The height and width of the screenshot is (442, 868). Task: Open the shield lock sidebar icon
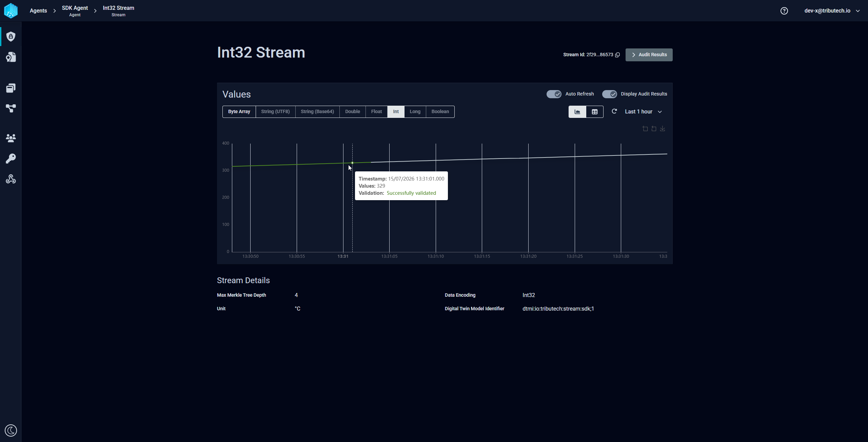point(11,36)
